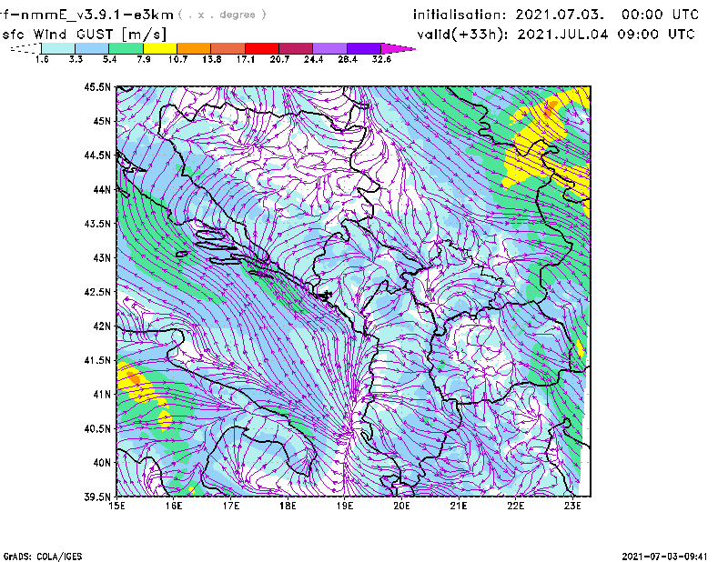The width and height of the screenshot is (728, 562).
Task: Click the 17.1 colorbar value
Action: [x=245, y=59]
